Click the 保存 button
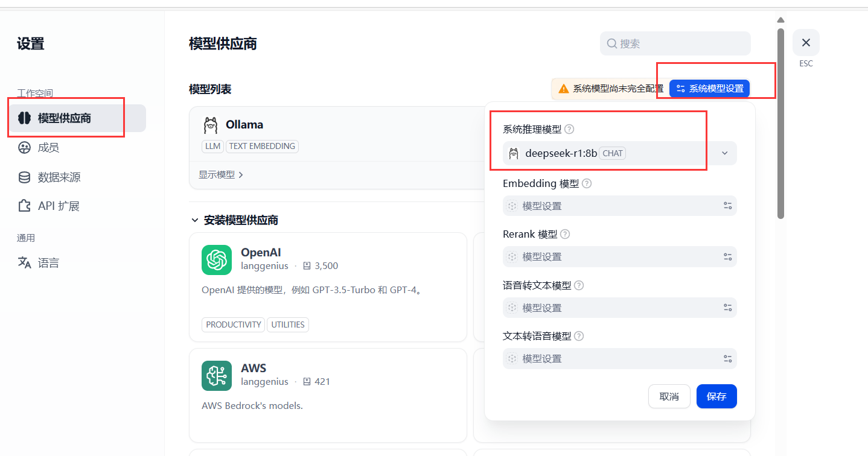 (716, 396)
